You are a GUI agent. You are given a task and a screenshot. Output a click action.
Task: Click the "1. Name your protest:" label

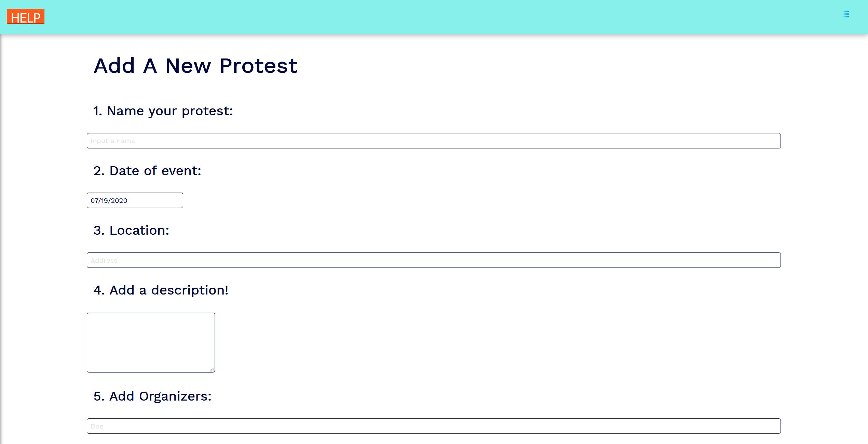coord(163,111)
